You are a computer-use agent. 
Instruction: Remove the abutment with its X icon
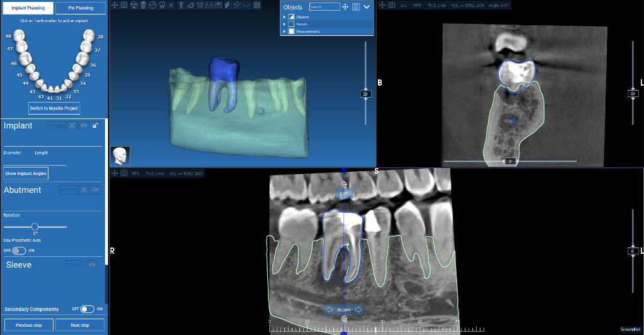[x=84, y=190]
